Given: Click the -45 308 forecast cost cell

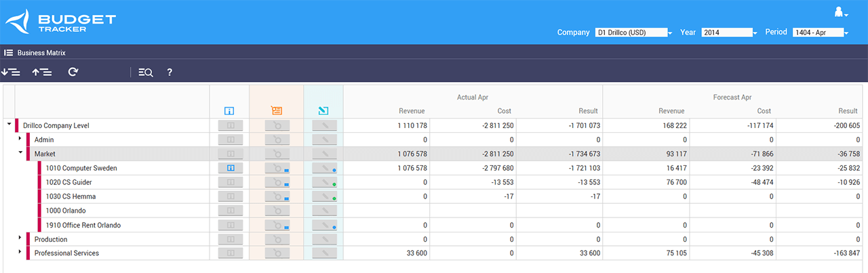Looking at the screenshot, I should click(x=733, y=253).
